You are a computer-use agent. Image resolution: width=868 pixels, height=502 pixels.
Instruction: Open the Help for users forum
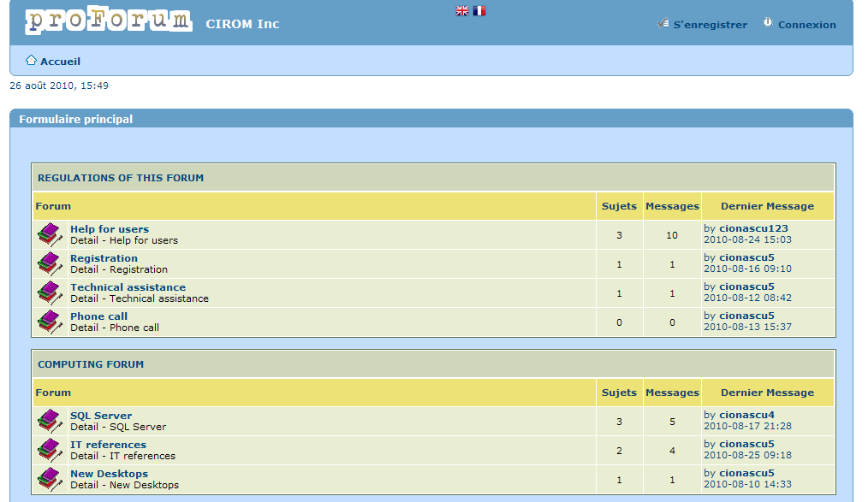click(110, 229)
